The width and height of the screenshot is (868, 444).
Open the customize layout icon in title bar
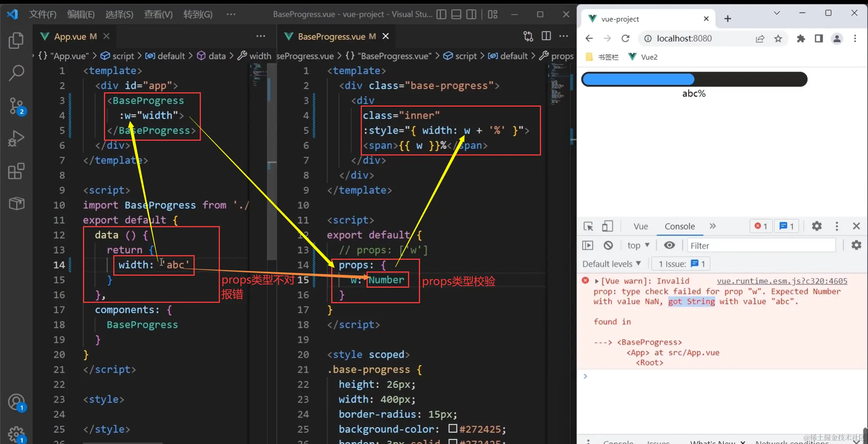493,14
